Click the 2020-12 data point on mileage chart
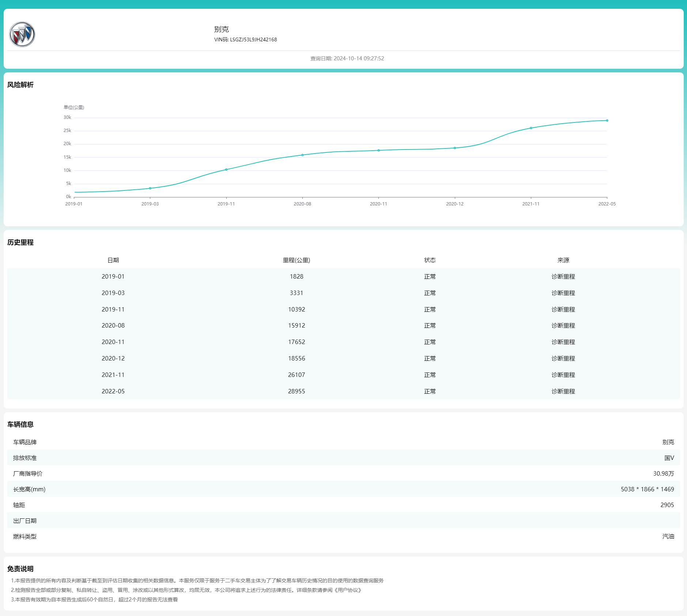Viewport: 687px width, 616px height. 455,148
